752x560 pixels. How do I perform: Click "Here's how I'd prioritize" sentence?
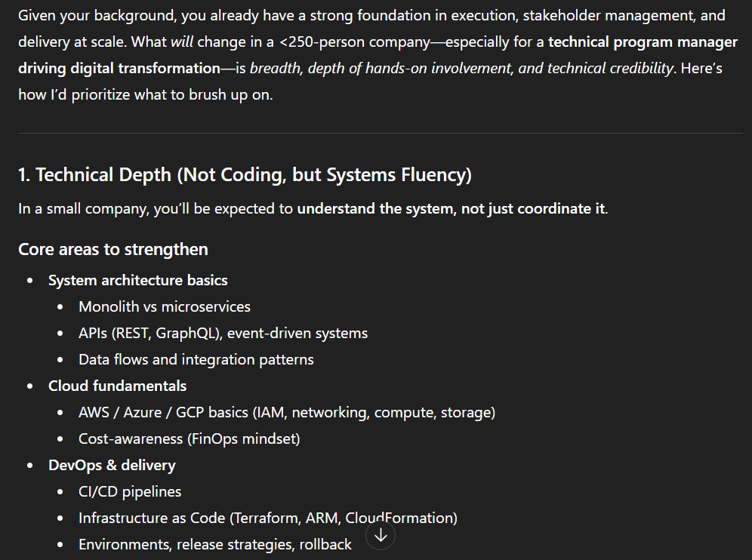143,94
